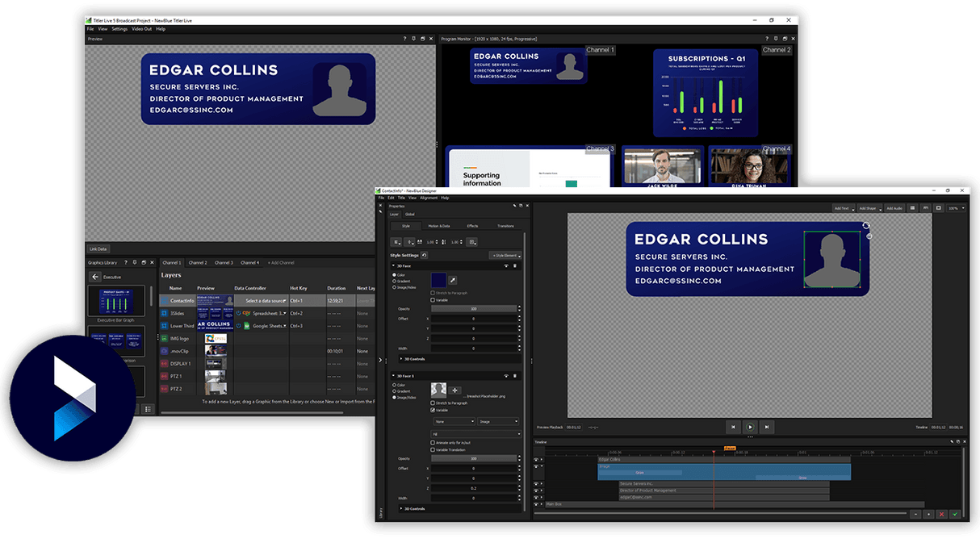Open the Fill dropdown under 3D Face 1

click(475, 434)
